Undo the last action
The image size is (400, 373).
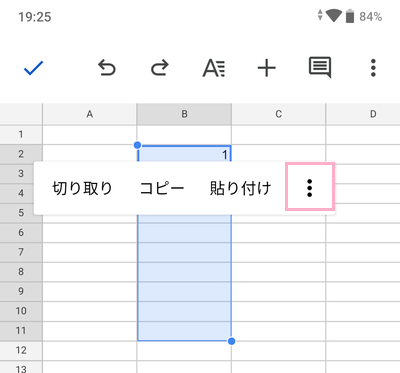point(107,68)
